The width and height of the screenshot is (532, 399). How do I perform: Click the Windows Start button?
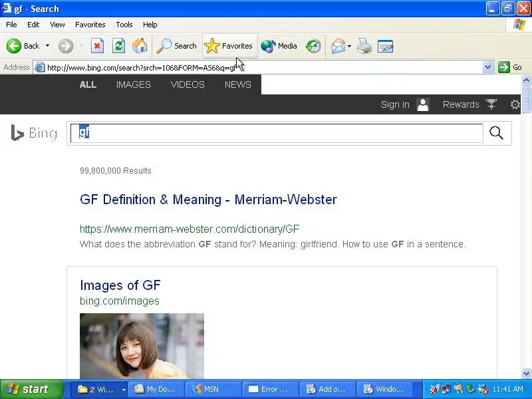pos(31,389)
